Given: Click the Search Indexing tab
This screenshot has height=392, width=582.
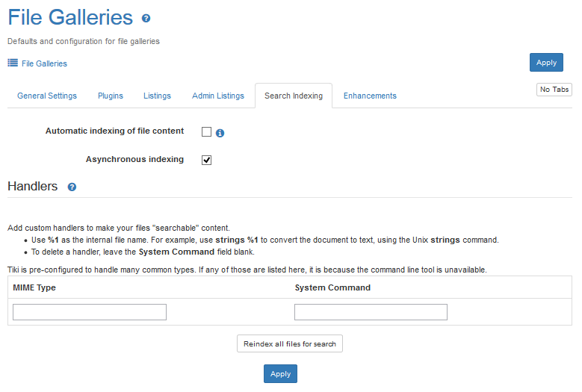Looking at the screenshot, I should pos(294,96).
